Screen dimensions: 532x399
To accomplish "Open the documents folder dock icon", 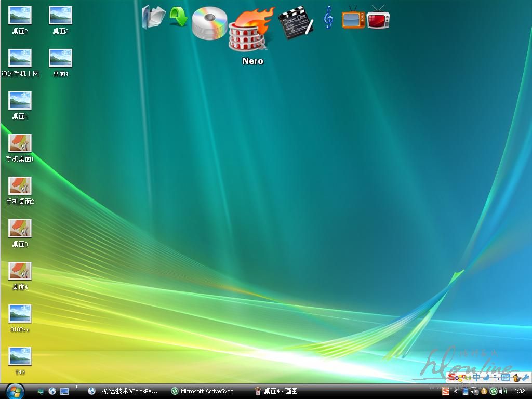I will [x=153, y=17].
